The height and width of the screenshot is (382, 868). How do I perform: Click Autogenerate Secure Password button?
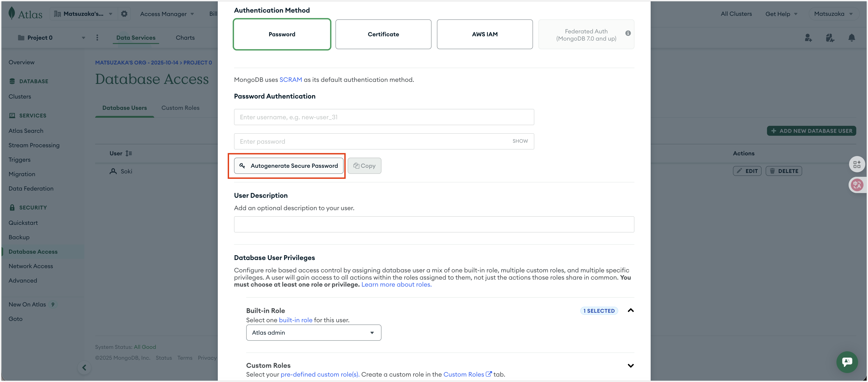tap(288, 166)
